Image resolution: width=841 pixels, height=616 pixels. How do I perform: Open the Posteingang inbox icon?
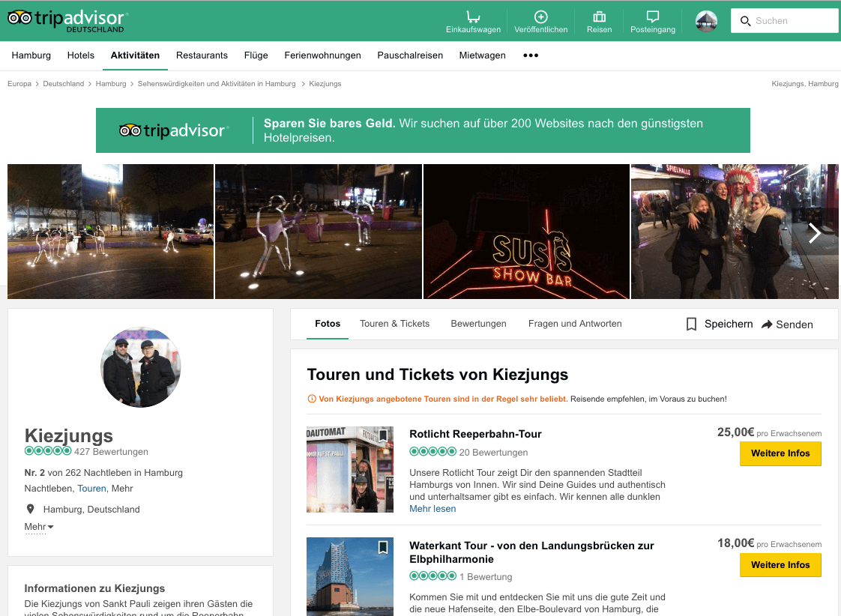coord(653,16)
